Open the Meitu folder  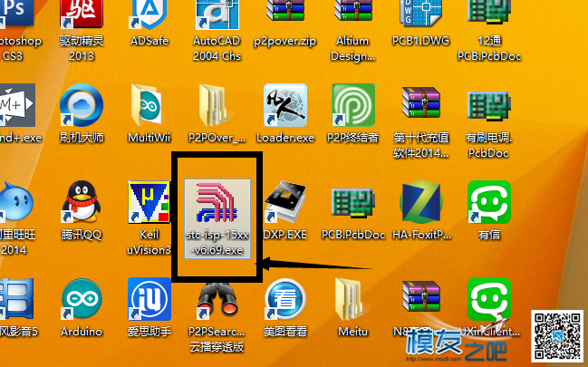coord(351,299)
